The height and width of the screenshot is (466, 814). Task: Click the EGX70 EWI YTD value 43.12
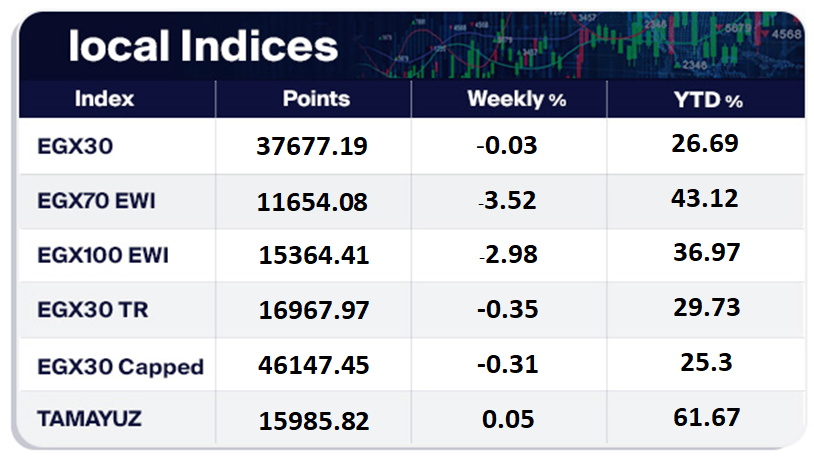point(705,199)
